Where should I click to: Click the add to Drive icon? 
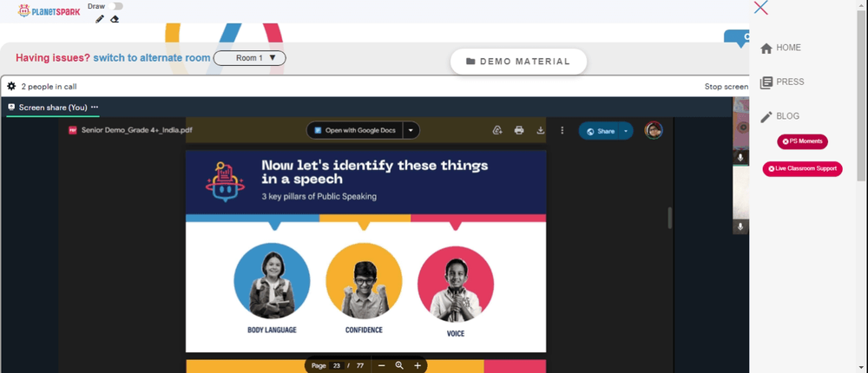(x=497, y=131)
